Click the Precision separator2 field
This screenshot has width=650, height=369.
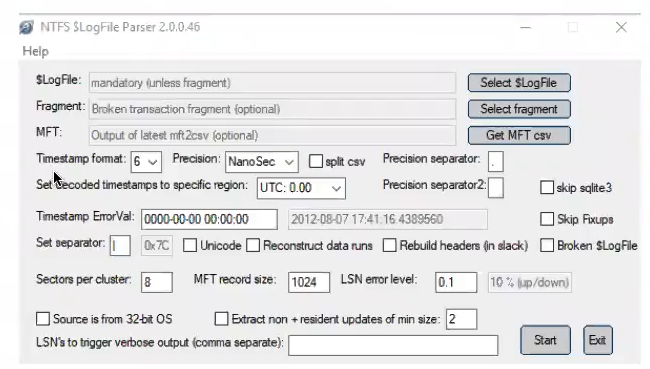click(496, 188)
